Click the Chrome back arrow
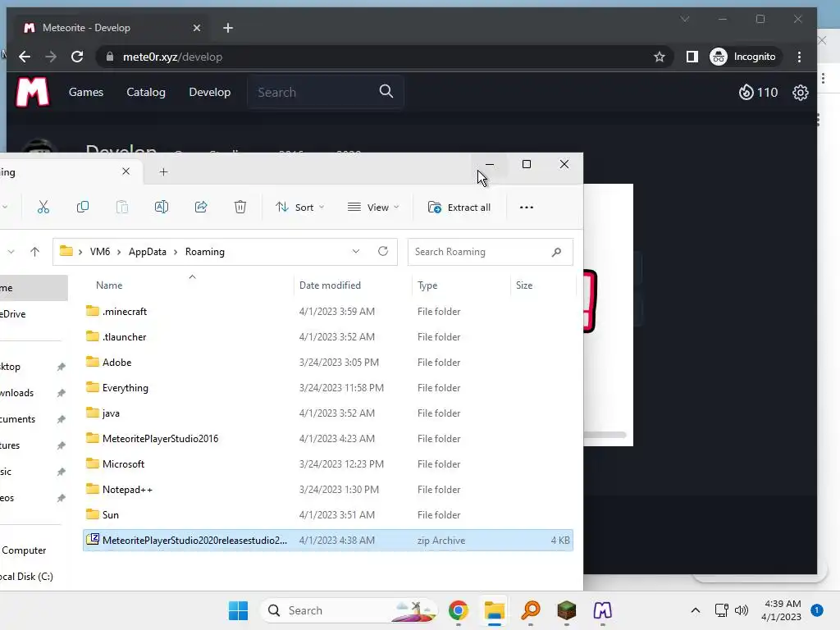The width and height of the screenshot is (840, 630). click(x=25, y=57)
